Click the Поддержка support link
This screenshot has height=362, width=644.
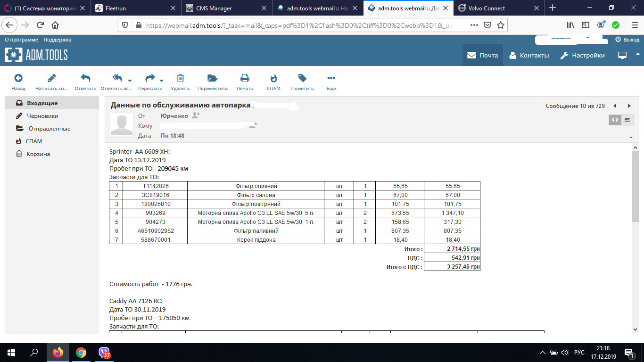pos(58,40)
